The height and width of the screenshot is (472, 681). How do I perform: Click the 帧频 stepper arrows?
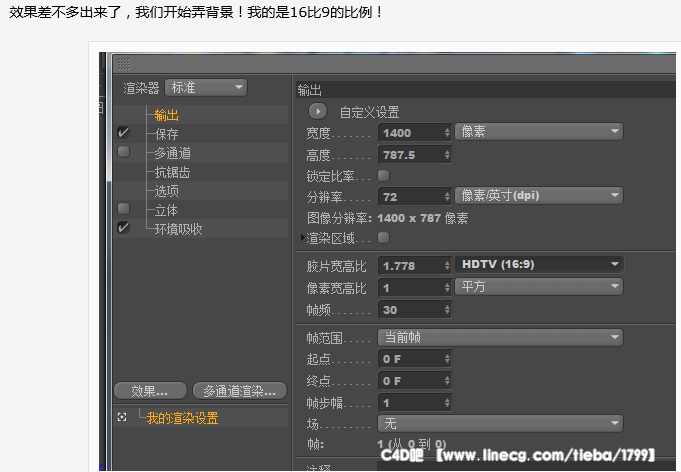coord(447,310)
